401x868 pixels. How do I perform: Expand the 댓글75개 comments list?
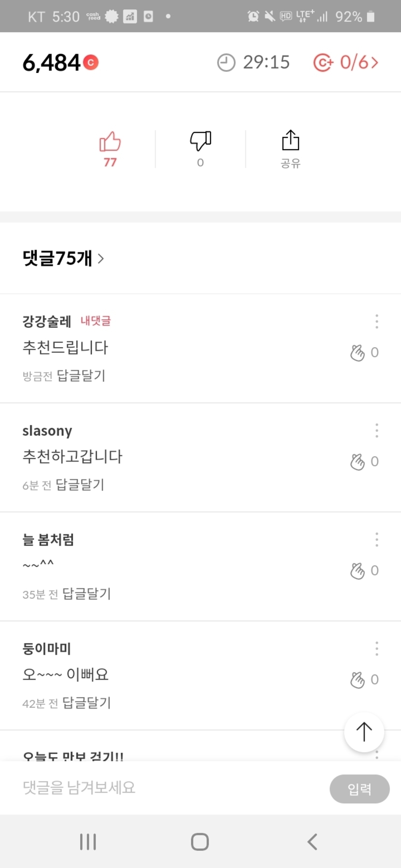63,259
